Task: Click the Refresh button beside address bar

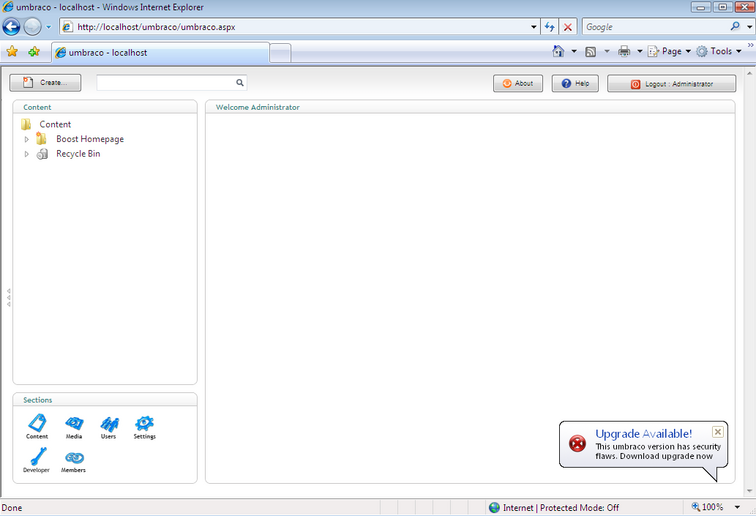Action: (550, 27)
